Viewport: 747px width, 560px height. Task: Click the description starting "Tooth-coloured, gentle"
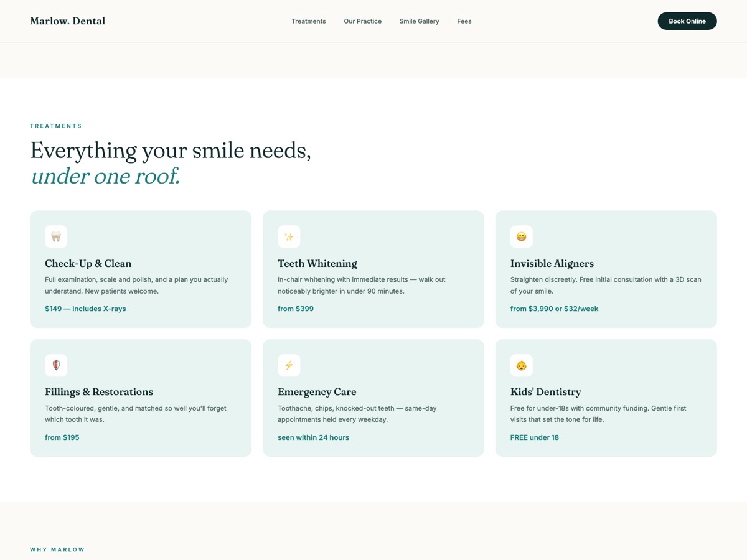tap(136, 414)
